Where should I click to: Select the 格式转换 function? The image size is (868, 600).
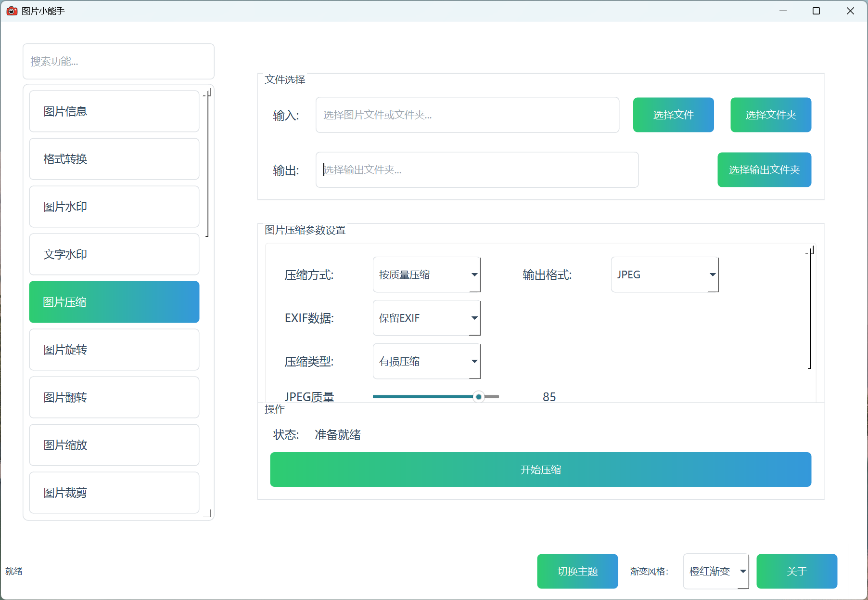pyautogui.click(x=114, y=159)
